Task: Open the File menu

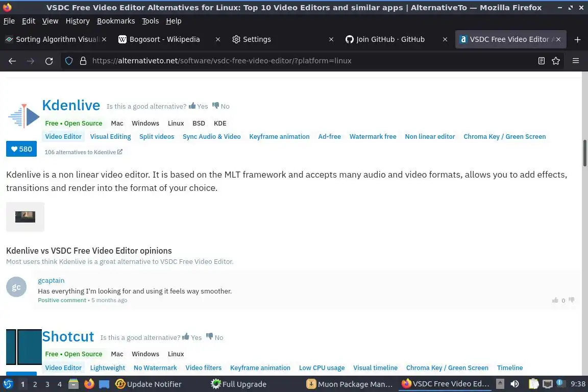Action: click(9, 21)
